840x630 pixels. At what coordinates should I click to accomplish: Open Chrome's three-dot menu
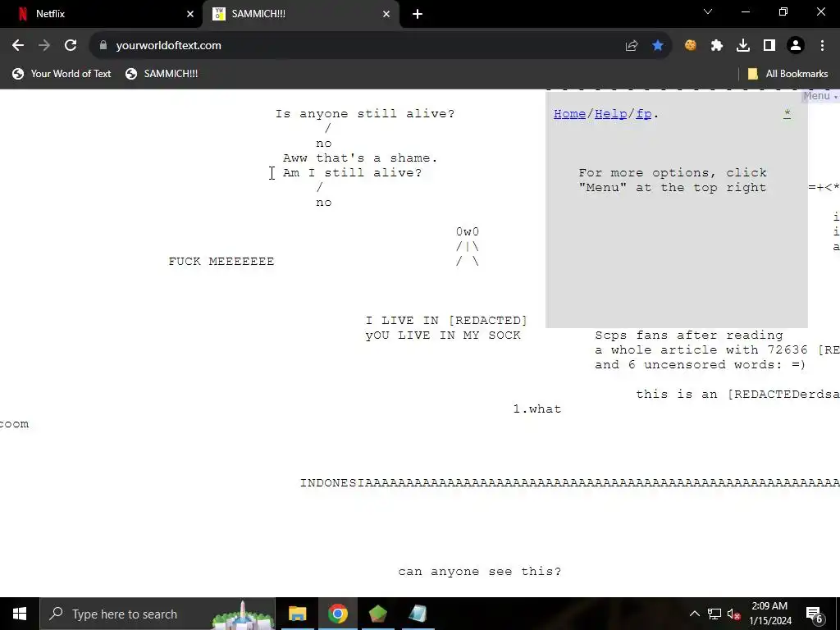click(x=822, y=46)
